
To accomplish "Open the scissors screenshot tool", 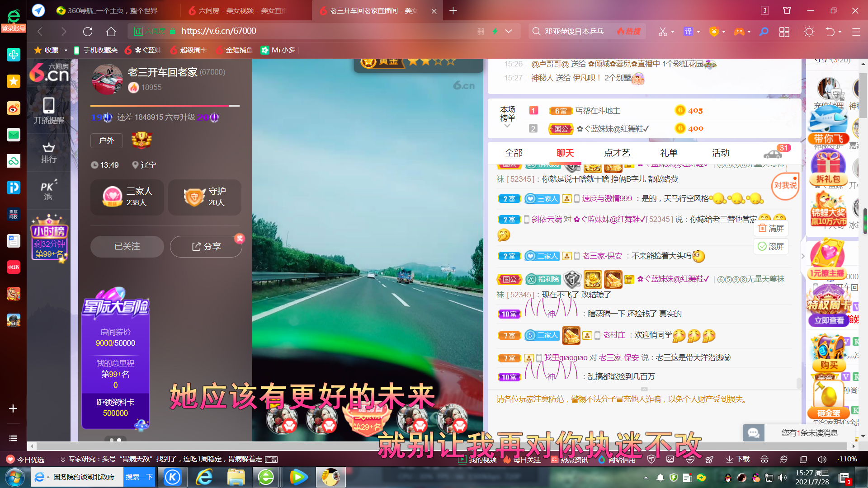I will coord(663,32).
